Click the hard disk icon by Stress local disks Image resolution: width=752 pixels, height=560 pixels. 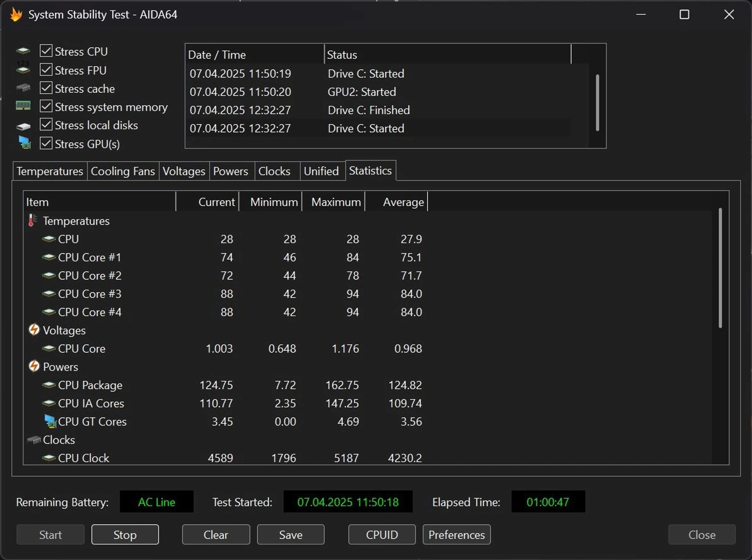point(23,126)
